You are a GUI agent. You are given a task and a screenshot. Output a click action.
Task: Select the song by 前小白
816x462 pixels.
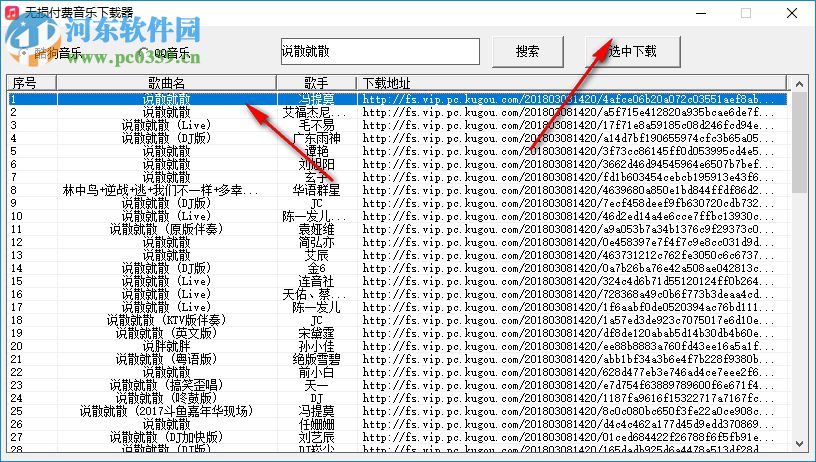[x=397, y=372]
